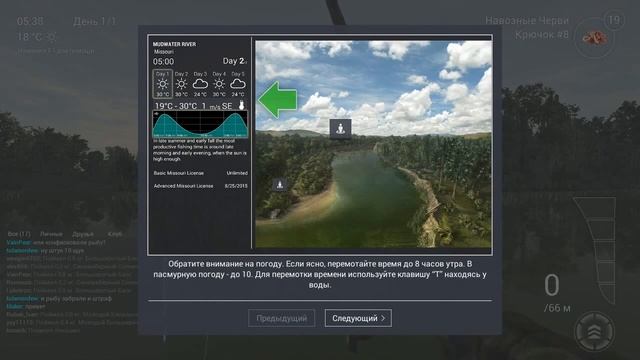
Task: Click the angler location pin above the river
Action: [x=340, y=129]
